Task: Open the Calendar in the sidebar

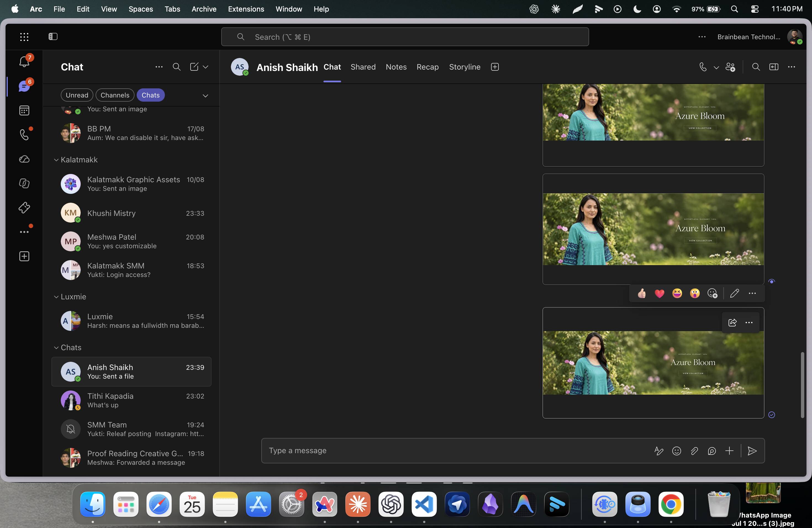Action: [x=24, y=110]
